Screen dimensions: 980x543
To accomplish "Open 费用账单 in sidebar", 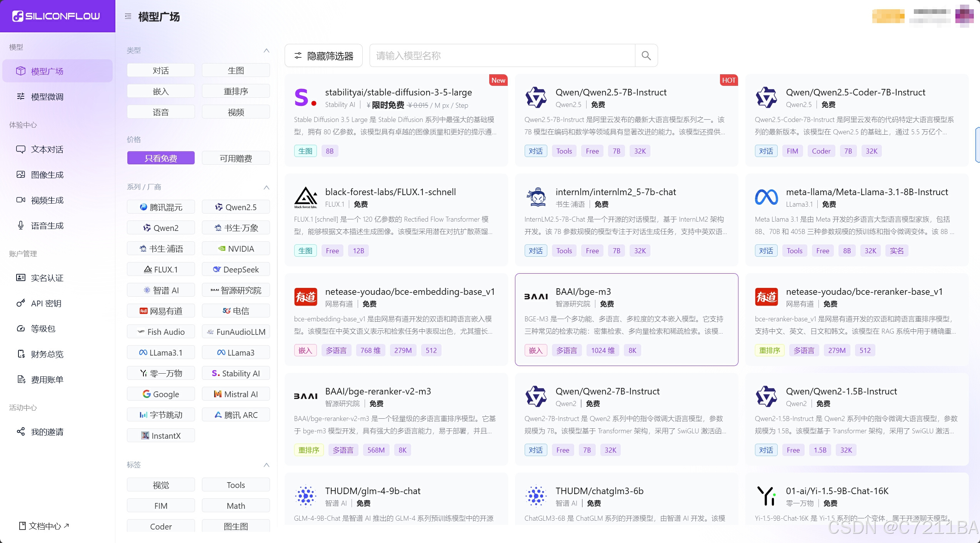I will [x=57, y=379].
